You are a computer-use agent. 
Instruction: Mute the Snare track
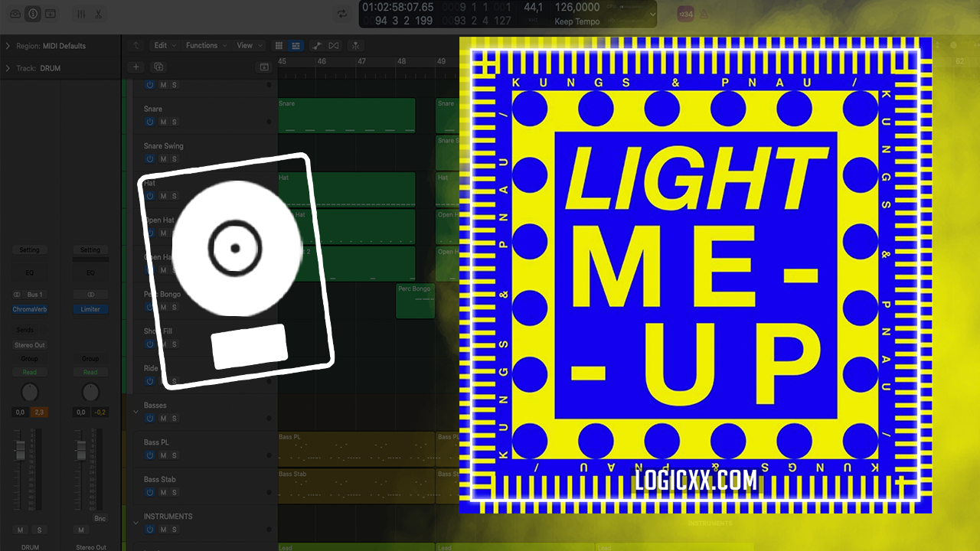point(163,122)
